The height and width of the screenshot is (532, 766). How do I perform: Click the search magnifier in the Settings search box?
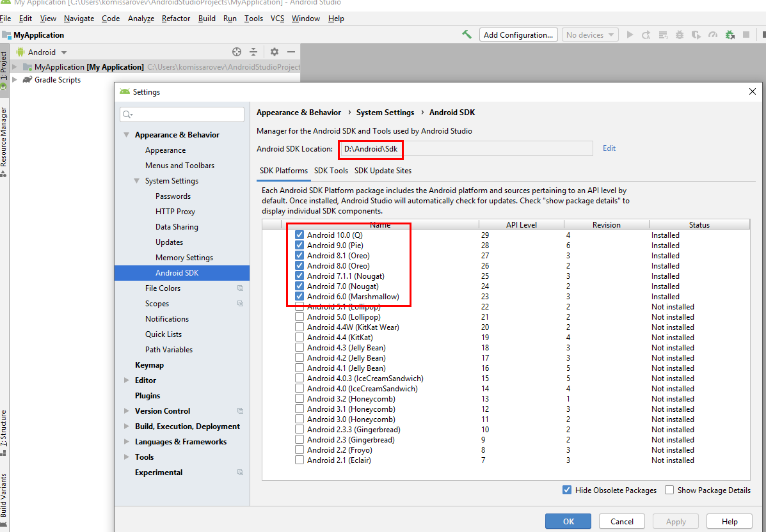click(x=128, y=114)
